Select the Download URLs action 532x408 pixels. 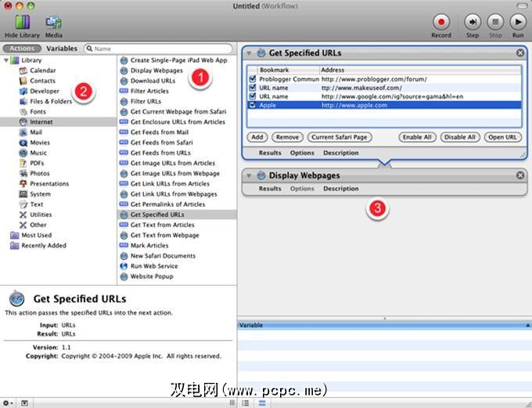[153, 81]
